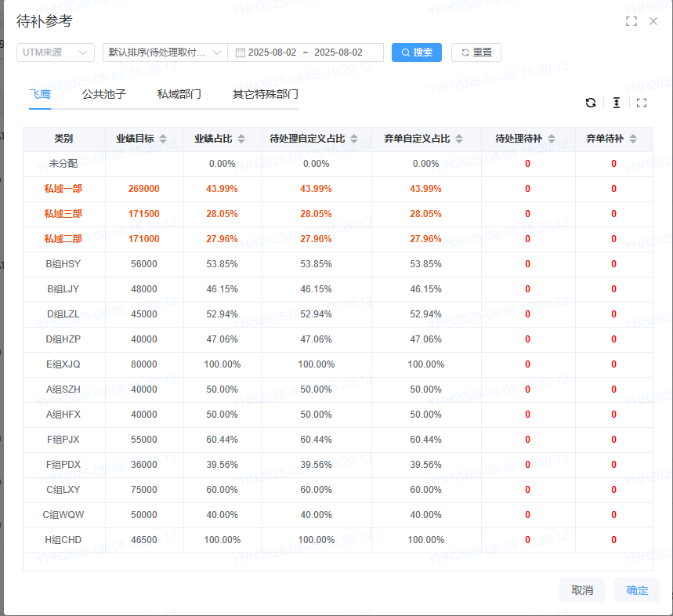Sort by 待处理自定义占比 column

point(354,139)
